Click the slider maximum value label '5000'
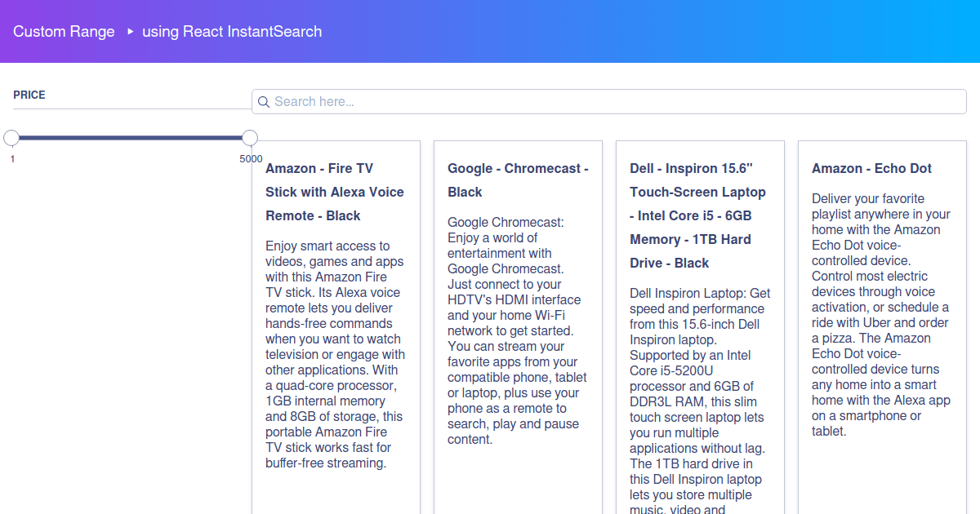This screenshot has height=514, width=980. click(251, 159)
